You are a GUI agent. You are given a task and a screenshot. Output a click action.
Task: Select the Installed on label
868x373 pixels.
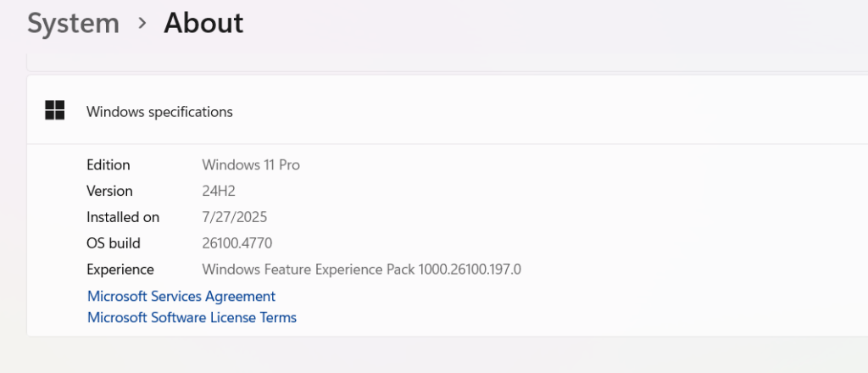coord(123,217)
